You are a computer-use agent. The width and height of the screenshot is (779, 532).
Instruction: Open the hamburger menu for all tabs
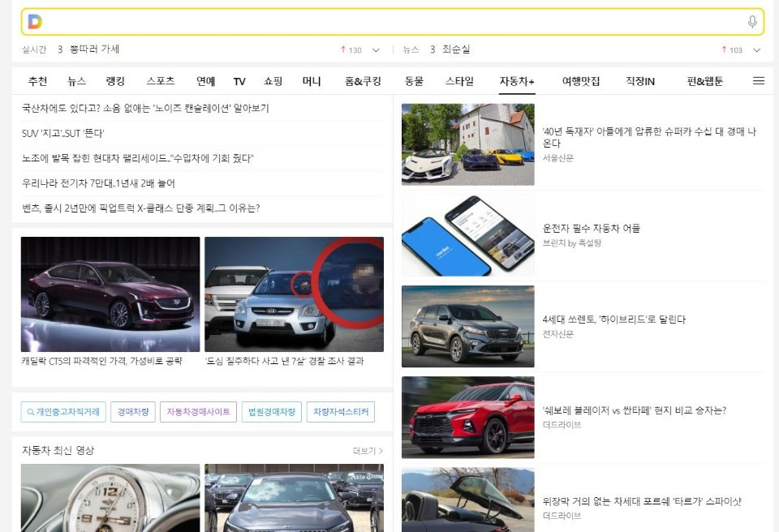point(759,80)
